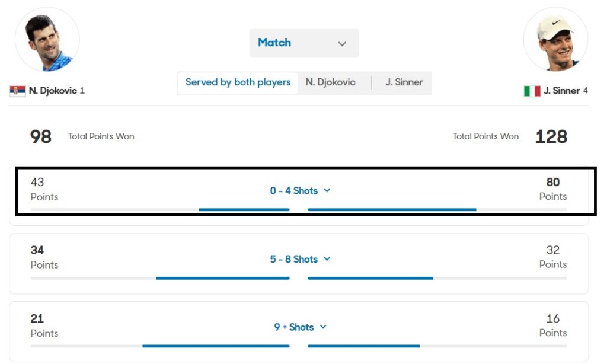
Task: Click Djokovic's player photo
Action: [47, 40]
